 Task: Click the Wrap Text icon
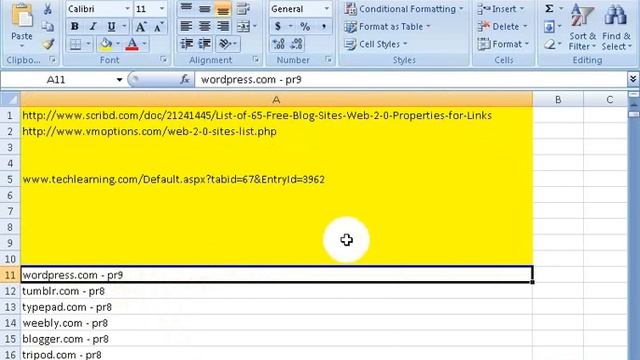244,9
